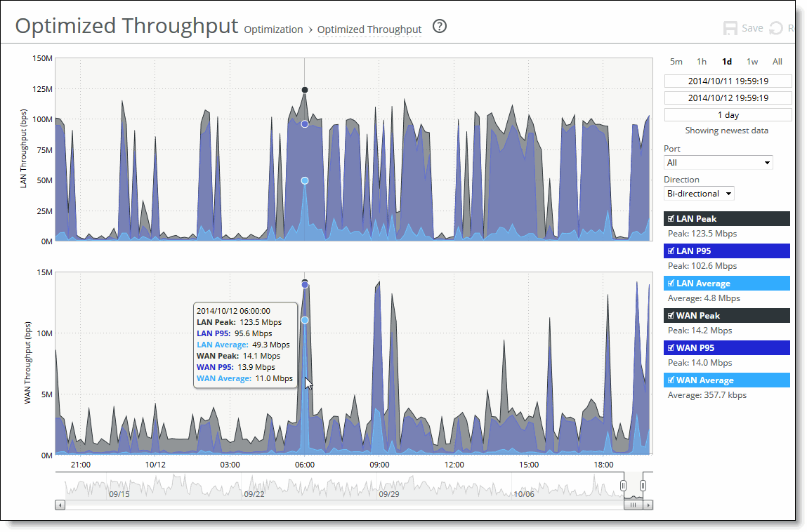This screenshot has height=532, width=807.
Task: Click the start date field showing 2014/10/11
Action: pyautogui.click(x=728, y=81)
